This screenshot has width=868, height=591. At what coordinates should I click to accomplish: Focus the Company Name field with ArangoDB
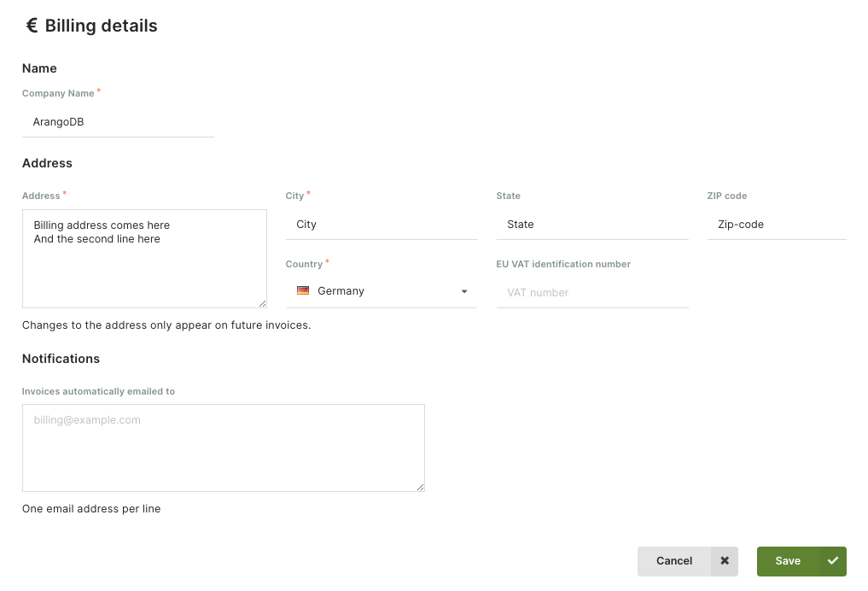(118, 122)
